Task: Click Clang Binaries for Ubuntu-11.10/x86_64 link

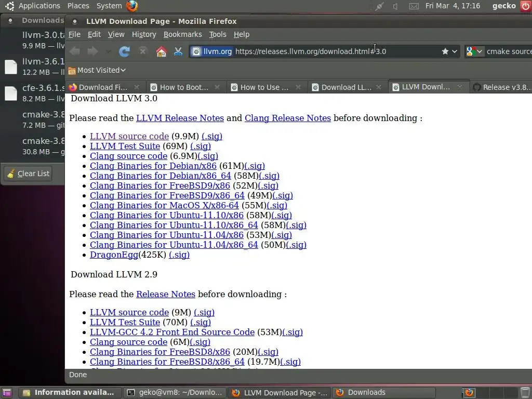Action: pos(174,225)
